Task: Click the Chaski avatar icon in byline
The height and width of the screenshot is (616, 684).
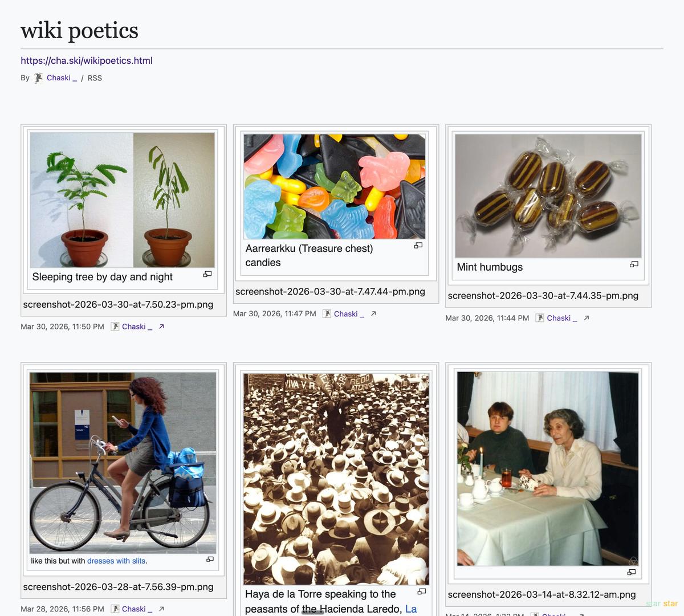Action: point(38,78)
